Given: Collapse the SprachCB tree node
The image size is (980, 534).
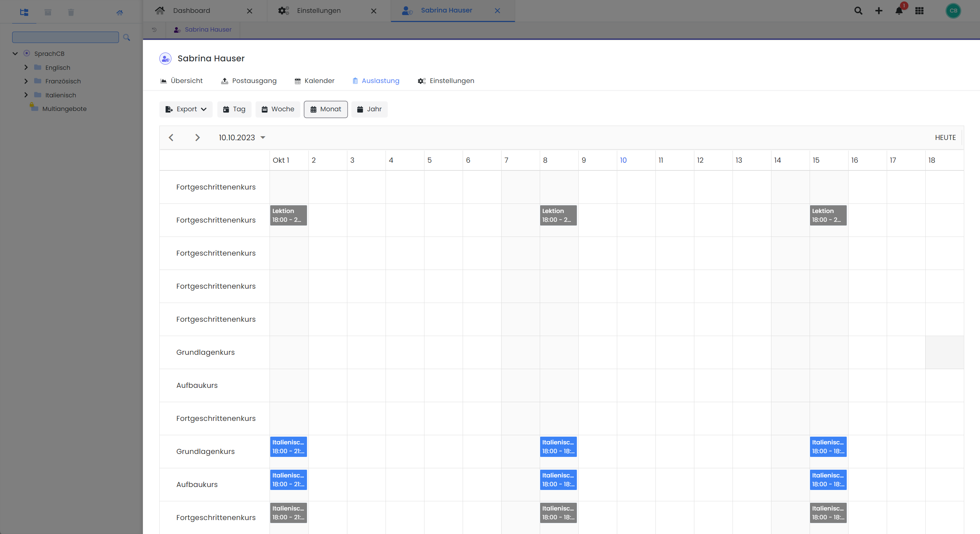Looking at the screenshot, I should tap(15, 54).
